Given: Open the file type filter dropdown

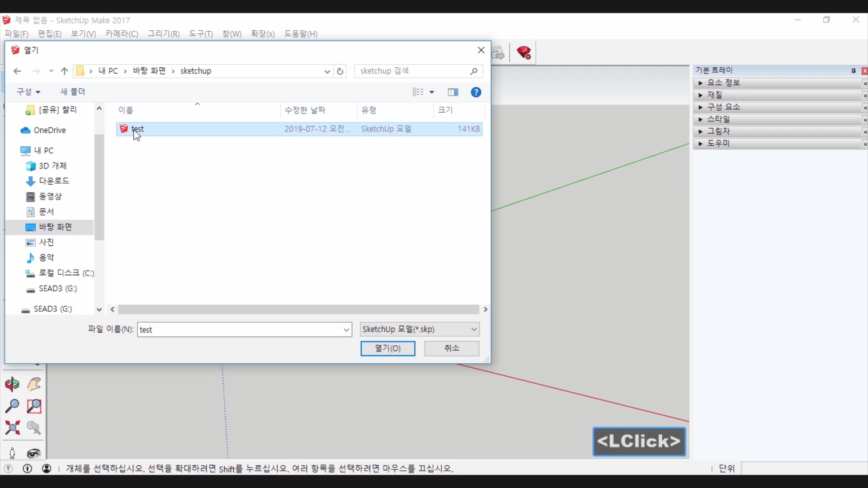Looking at the screenshot, I should [420, 329].
